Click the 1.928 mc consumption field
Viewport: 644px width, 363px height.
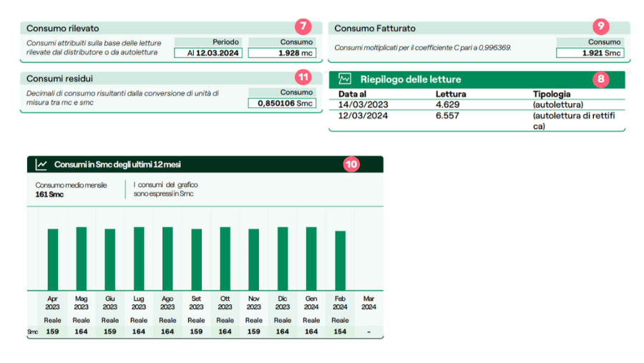[x=281, y=53]
